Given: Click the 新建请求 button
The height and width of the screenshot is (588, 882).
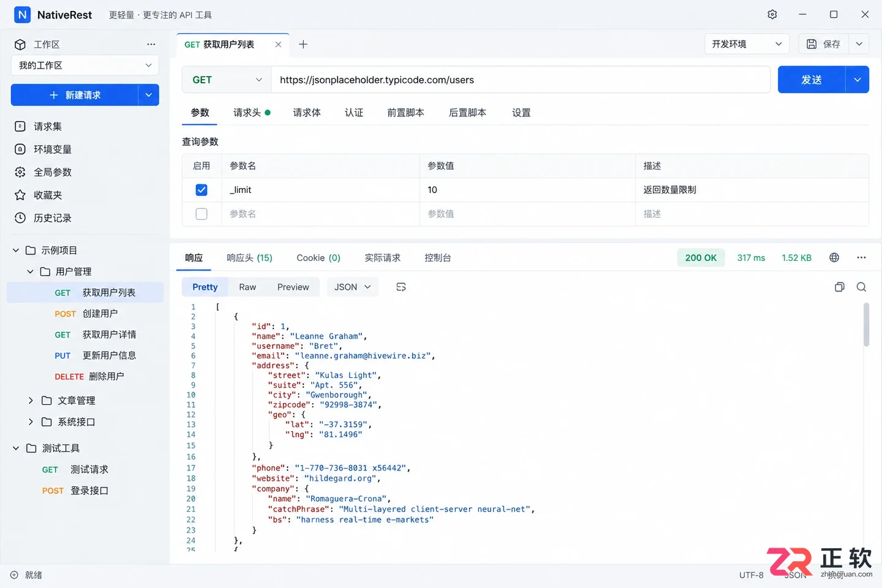Looking at the screenshot, I should pos(75,95).
